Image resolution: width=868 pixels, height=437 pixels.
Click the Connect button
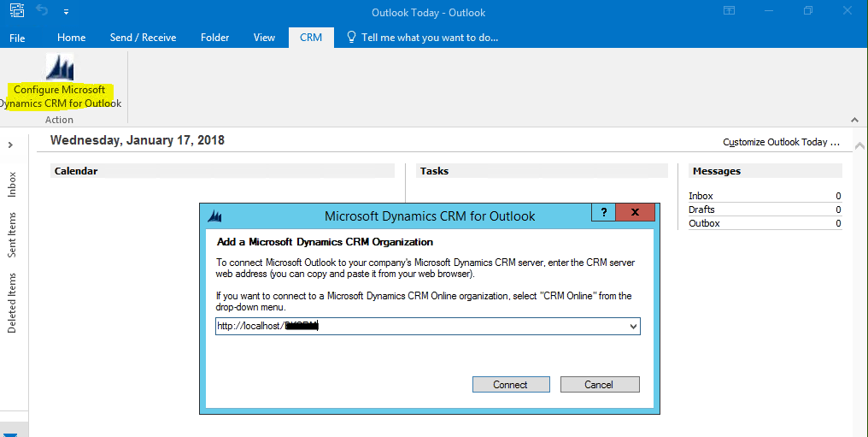(511, 384)
